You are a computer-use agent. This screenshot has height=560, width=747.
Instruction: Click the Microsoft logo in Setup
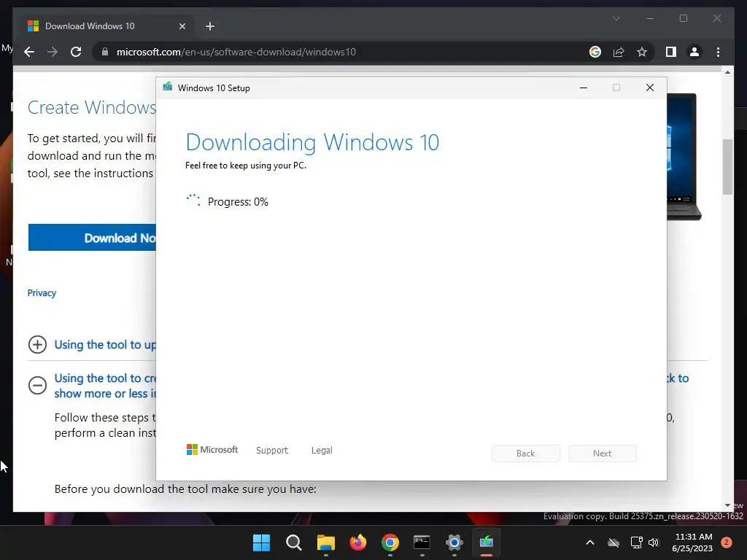click(x=212, y=449)
